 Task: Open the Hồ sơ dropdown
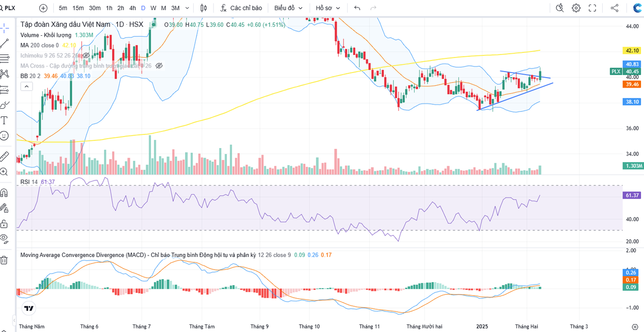[x=328, y=8]
